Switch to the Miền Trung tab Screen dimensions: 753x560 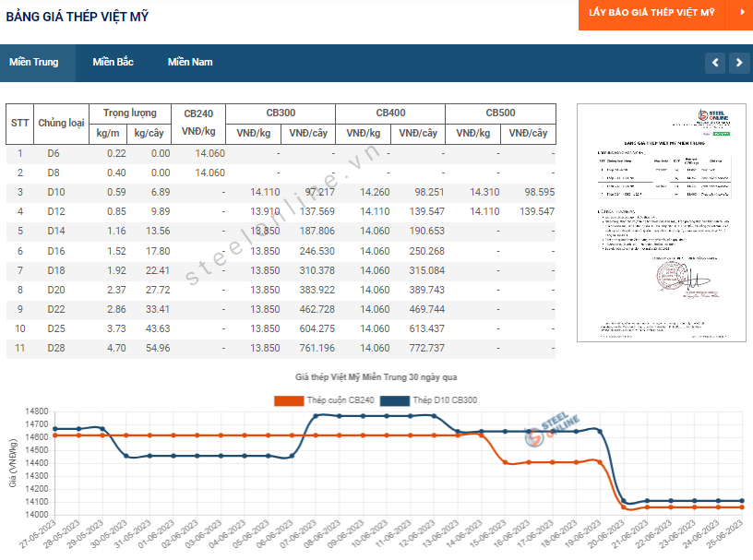[34, 63]
